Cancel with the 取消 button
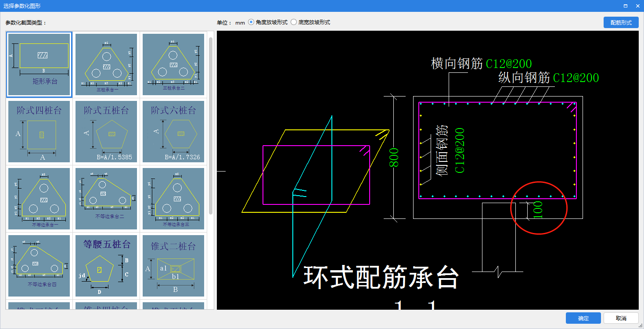Image resolution: width=644 pixels, height=329 pixels. [621, 318]
